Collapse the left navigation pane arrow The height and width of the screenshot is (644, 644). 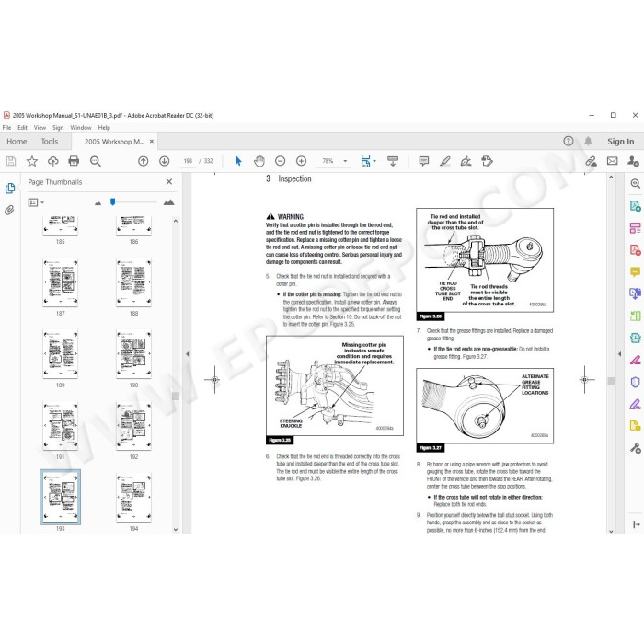tap(188, 353)
